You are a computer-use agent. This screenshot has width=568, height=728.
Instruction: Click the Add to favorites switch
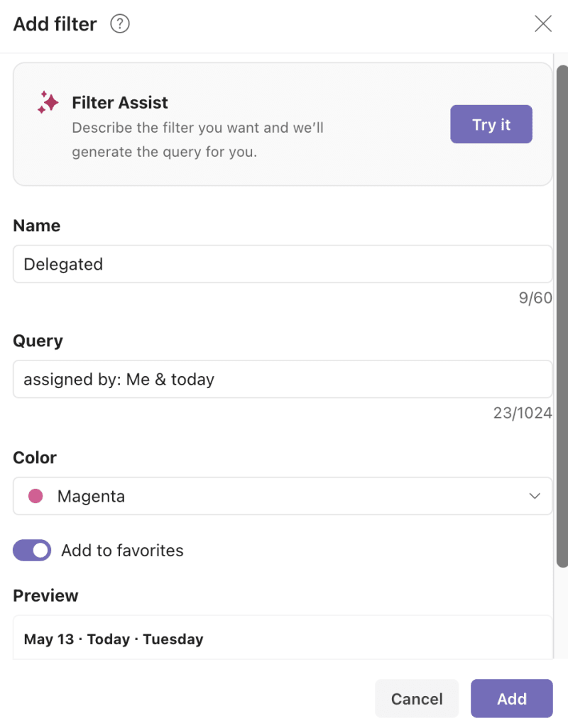[x=31, y=550]
